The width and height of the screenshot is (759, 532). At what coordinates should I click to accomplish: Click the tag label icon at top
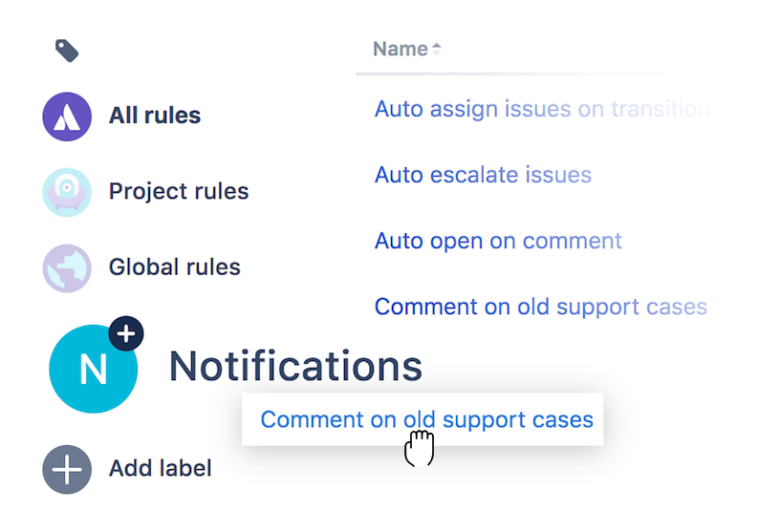(66, 51)
